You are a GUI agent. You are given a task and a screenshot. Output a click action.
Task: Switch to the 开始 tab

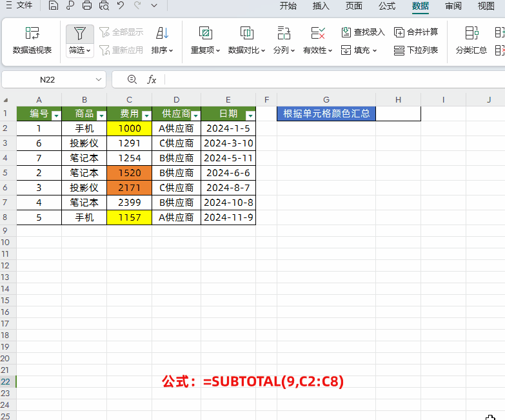tap(288, 6)
